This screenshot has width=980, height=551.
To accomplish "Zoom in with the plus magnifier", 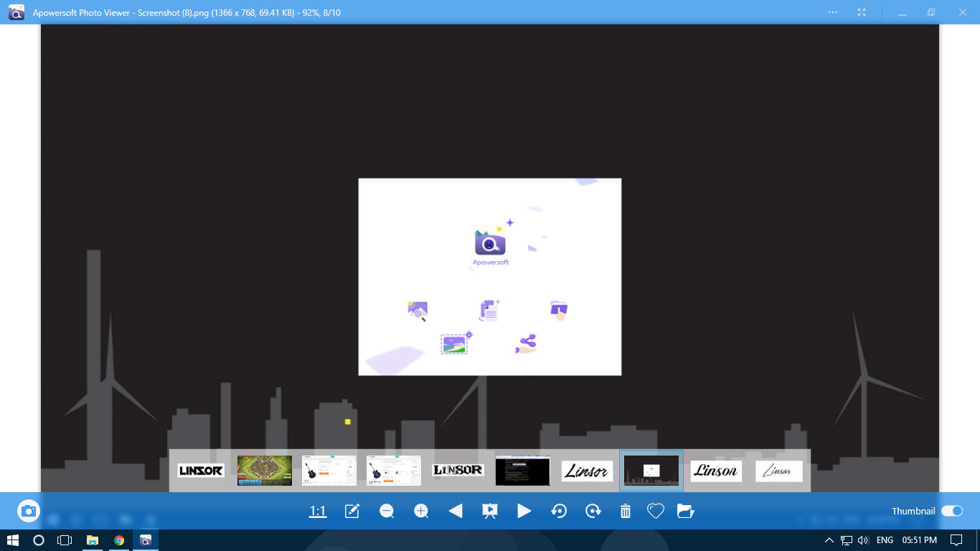I will coord(421,511).
